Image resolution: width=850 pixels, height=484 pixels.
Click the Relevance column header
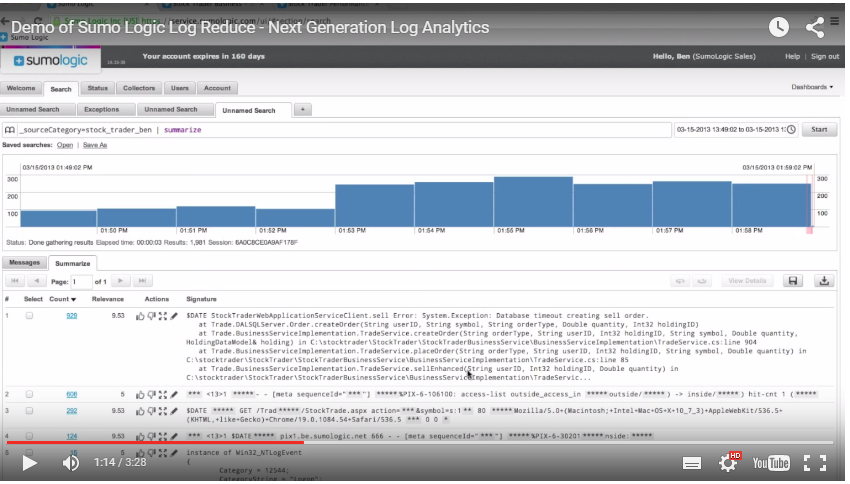tap(107, 299)
